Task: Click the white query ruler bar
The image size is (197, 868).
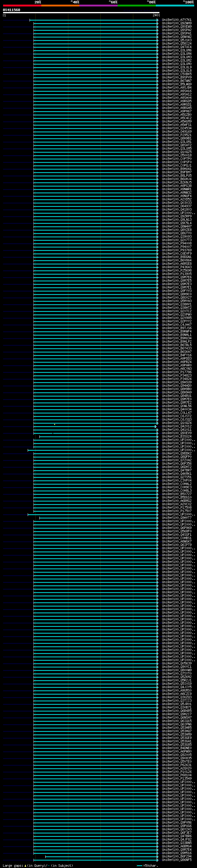Action: 81,12
